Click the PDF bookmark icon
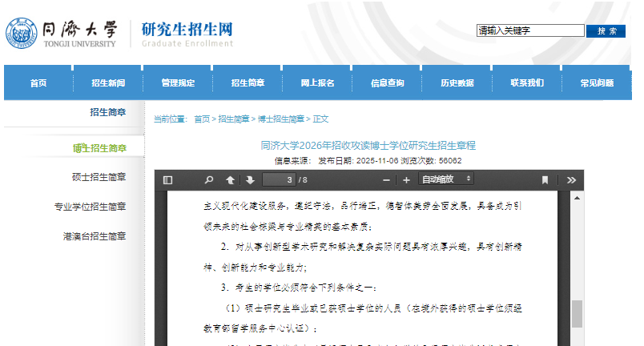This screenshot has height=346, width=644. click(x=545, y=180)
